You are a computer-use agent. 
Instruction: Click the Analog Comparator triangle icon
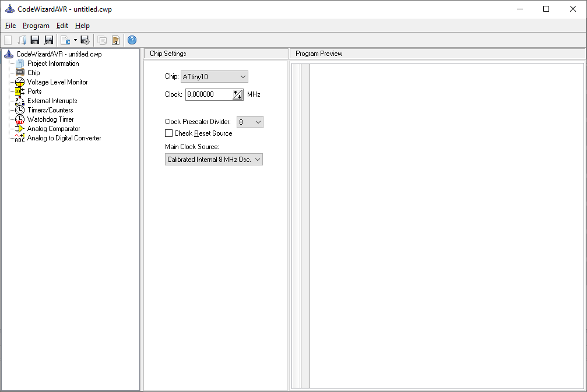20,129
